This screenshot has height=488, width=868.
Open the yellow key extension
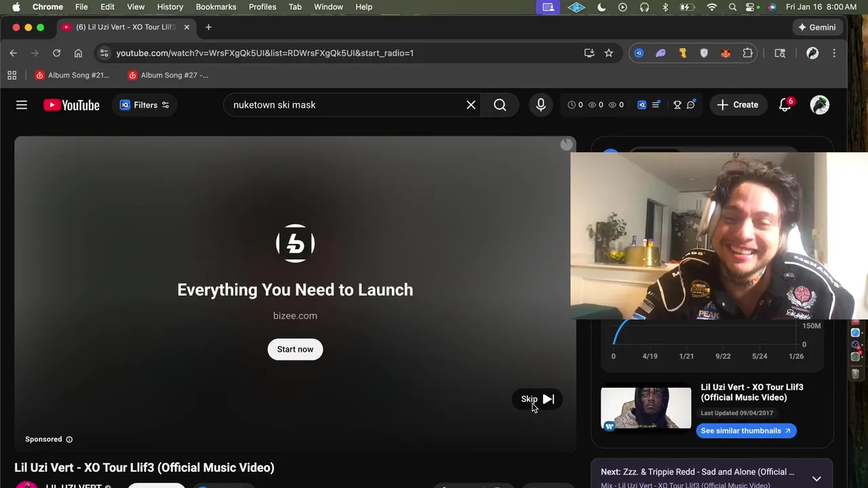(683, 53)
